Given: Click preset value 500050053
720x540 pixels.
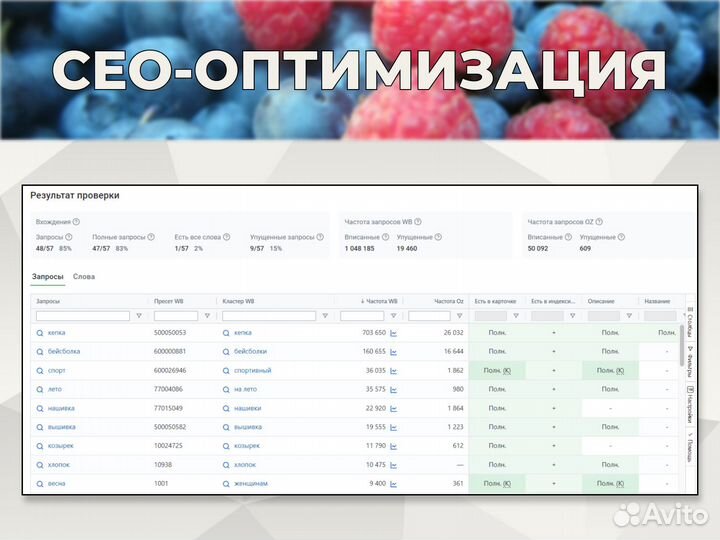Looking at the screenshot, I should pos(170,332).
